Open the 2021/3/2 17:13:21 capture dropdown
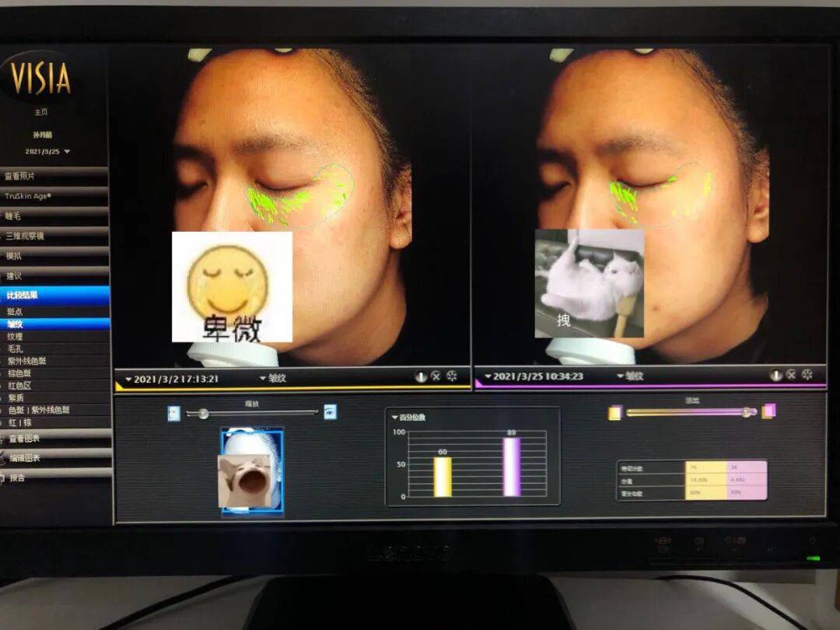 172,380
